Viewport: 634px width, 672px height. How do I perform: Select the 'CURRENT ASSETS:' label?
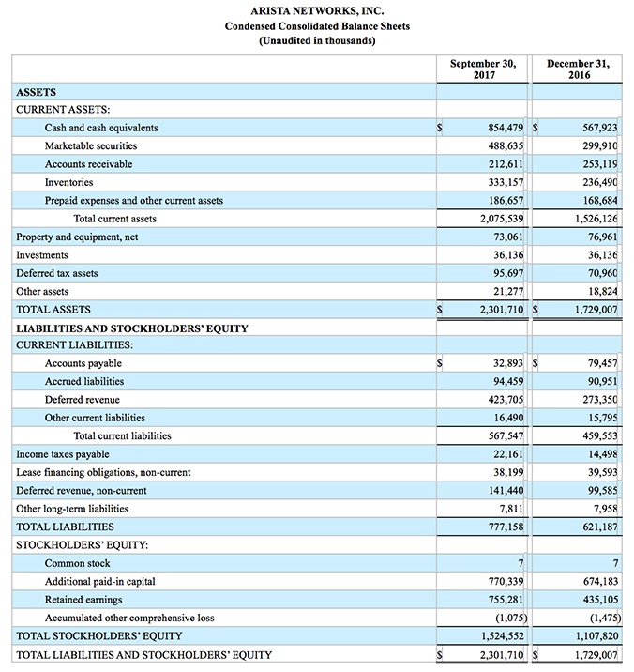[x=63, y=110]
